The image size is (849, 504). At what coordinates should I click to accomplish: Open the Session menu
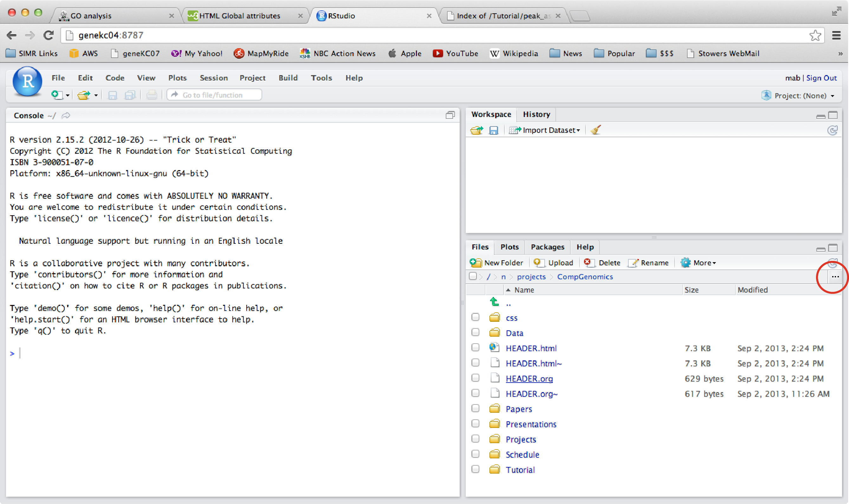point(214,78)
